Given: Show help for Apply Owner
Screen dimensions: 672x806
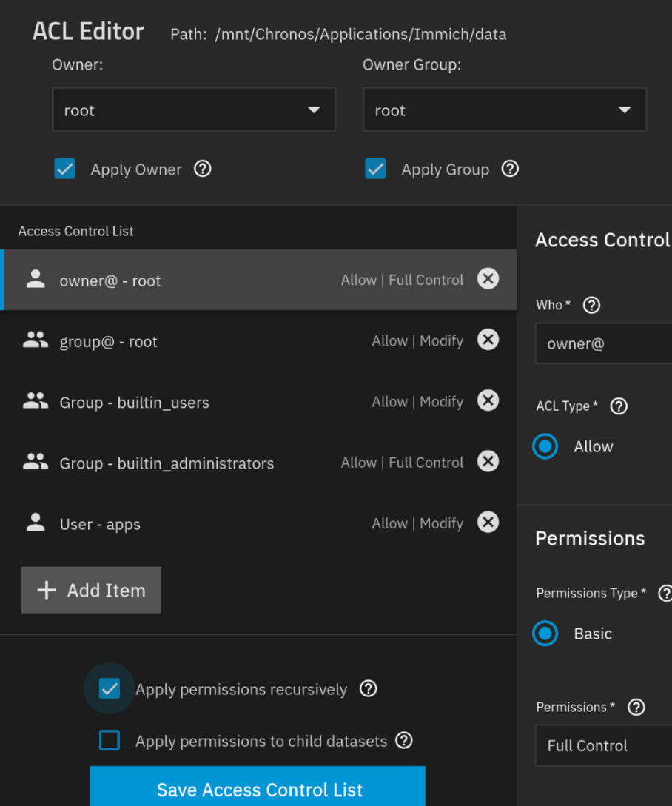Looking at the screenshot, I should [202, 169].
